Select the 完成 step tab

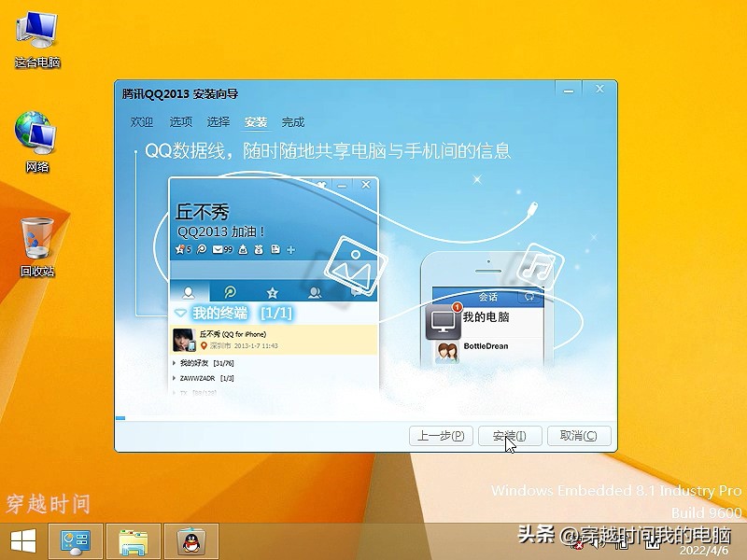(x=293, y=122)
